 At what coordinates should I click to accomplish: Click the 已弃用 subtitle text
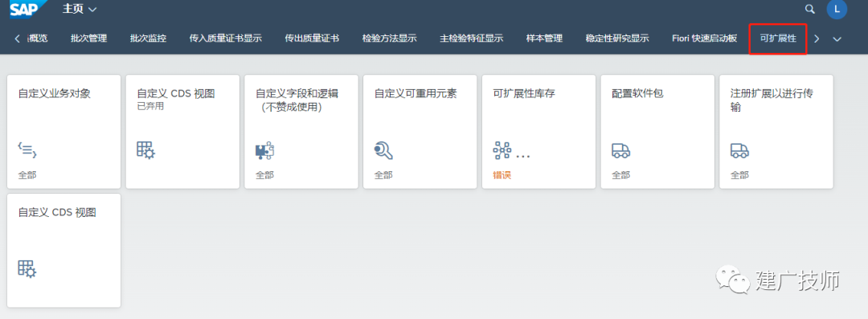point(150,106)
